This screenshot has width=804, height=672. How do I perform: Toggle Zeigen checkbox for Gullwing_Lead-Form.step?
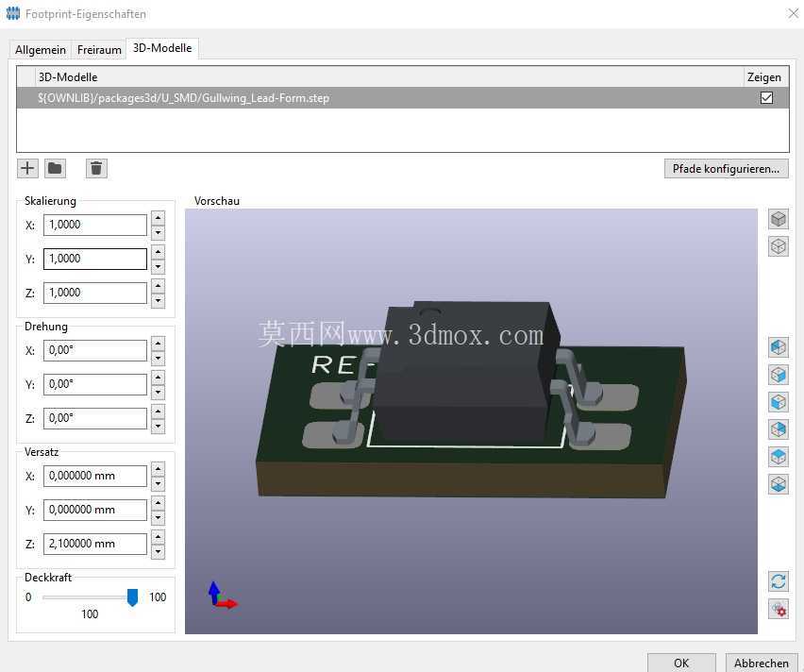pyautogui.click(x=766, y=97)
